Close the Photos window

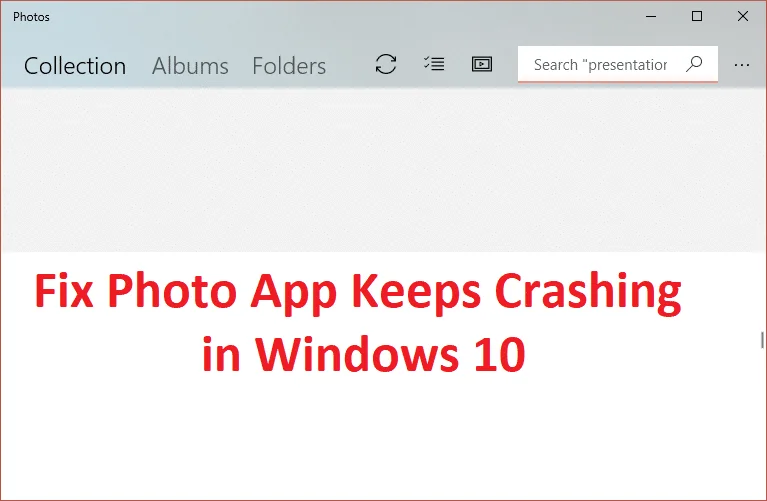[743, 16]
